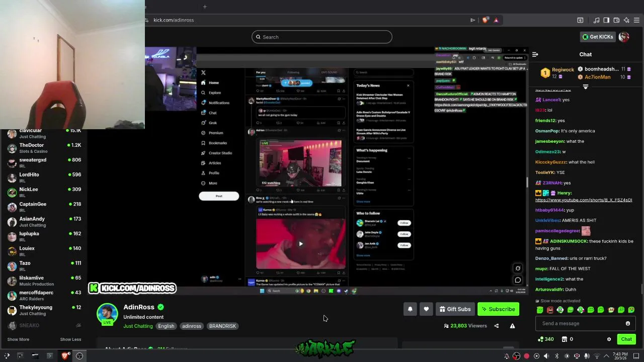644x362 pixels.
Task: Open Brave playlist music note icon
Action: [x=596, y=20]
